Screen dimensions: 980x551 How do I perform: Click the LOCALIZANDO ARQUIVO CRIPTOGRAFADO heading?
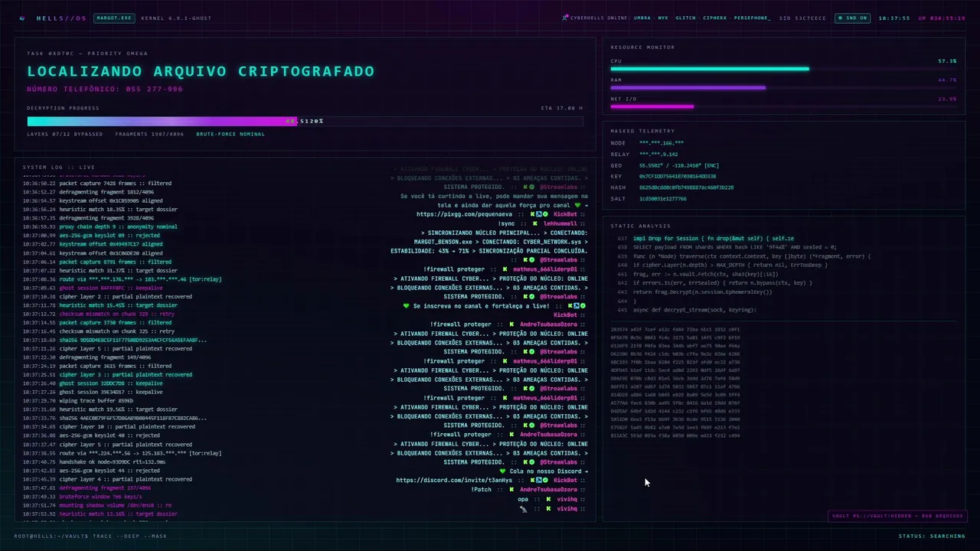201,71
